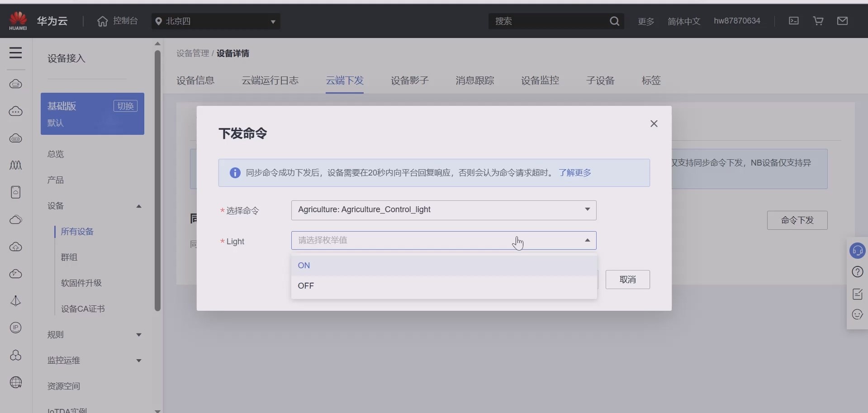This screenshot has width=868, height=413.
Task: Open the collapsed service menu hamburger icon
Action: pyautogui.click(x=15, y=53)
